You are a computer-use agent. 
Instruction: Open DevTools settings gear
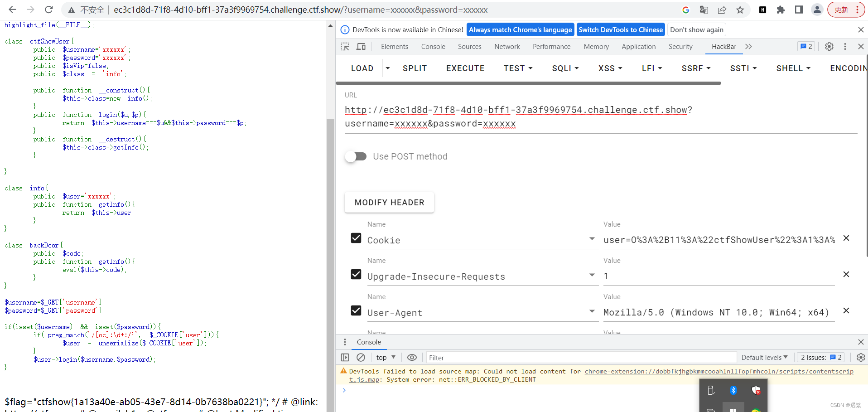829,46
